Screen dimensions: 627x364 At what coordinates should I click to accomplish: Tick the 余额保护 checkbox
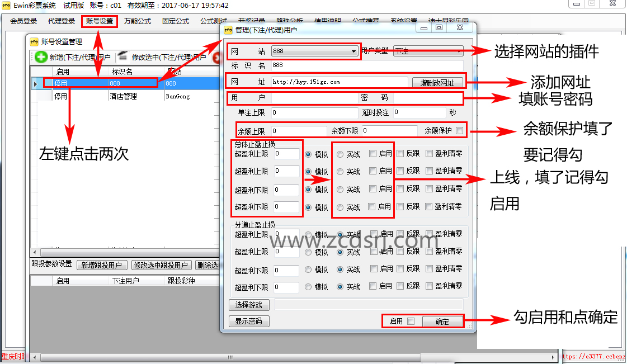(459, 131)
